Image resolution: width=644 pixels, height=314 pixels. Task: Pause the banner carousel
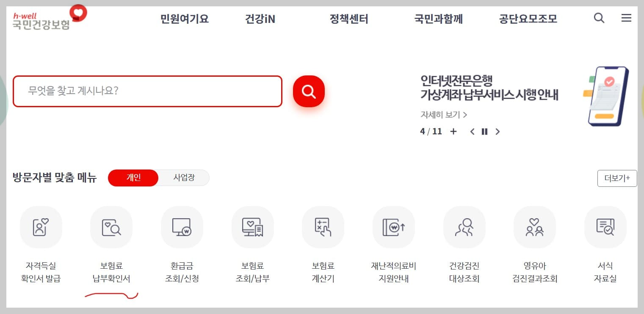pos(484,132)
